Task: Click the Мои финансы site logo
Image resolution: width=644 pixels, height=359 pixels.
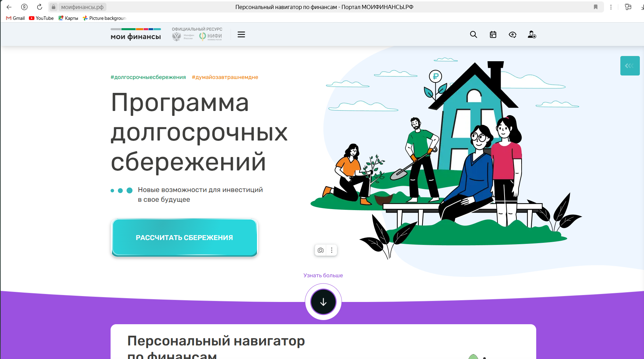Action: 136,34
